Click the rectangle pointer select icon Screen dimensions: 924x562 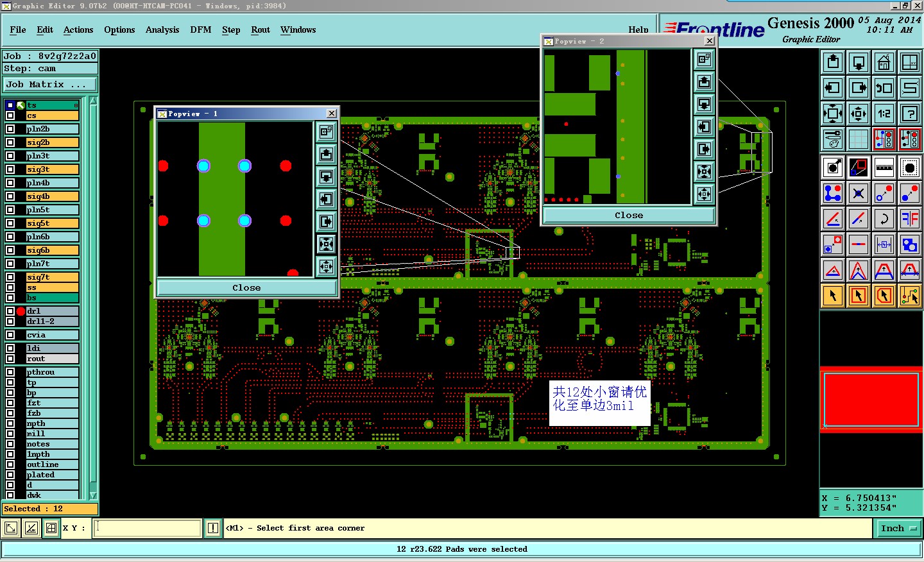tap(859, 296)
